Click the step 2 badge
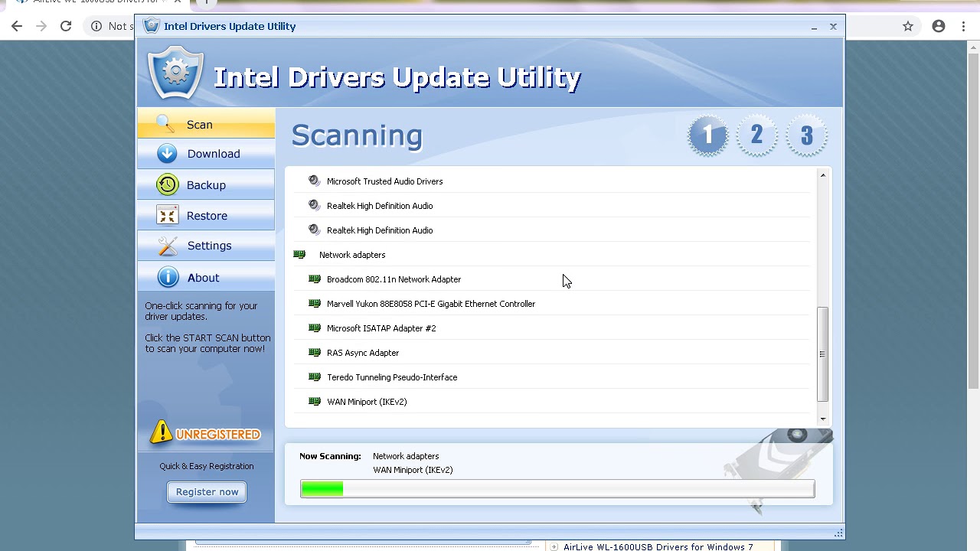This screenshot has height=551, width=980. [x=756, y=135]
